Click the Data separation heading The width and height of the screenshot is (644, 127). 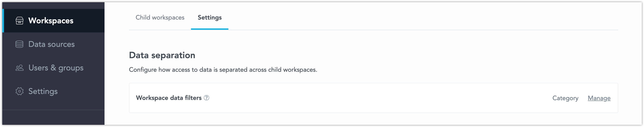click(162, 55)
